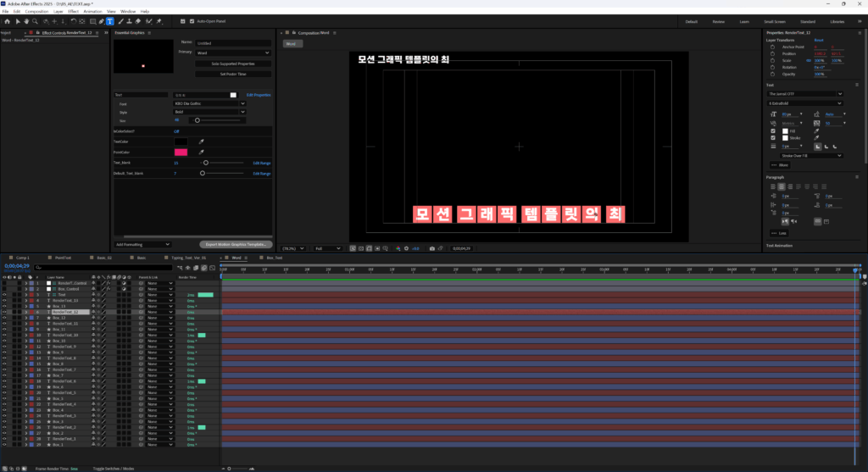Open the Add Formatting dropdown
Screen dimensions: 868x472
click(142, 244)
